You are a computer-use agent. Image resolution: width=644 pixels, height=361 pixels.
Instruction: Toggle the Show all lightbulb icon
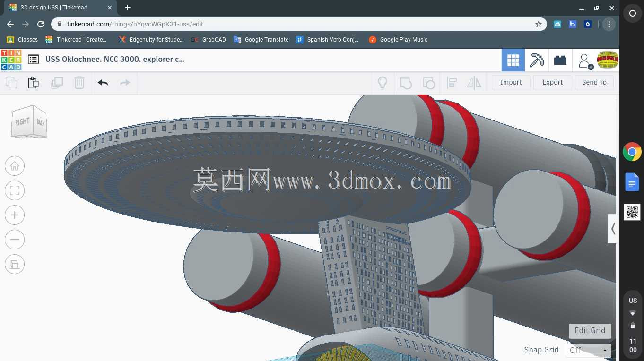coord(382,83)
